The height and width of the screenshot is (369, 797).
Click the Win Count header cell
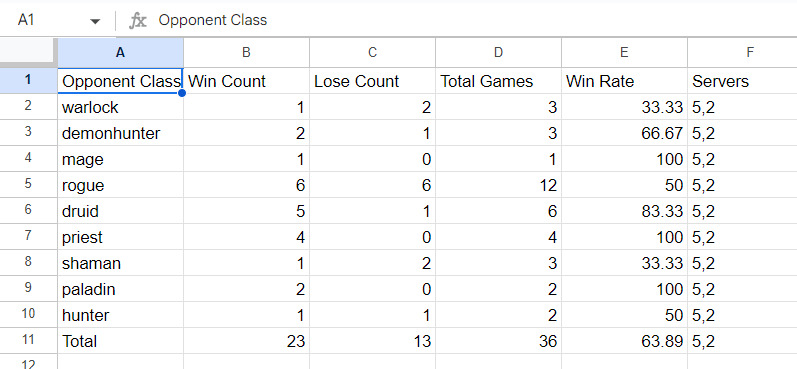[247, 81]
